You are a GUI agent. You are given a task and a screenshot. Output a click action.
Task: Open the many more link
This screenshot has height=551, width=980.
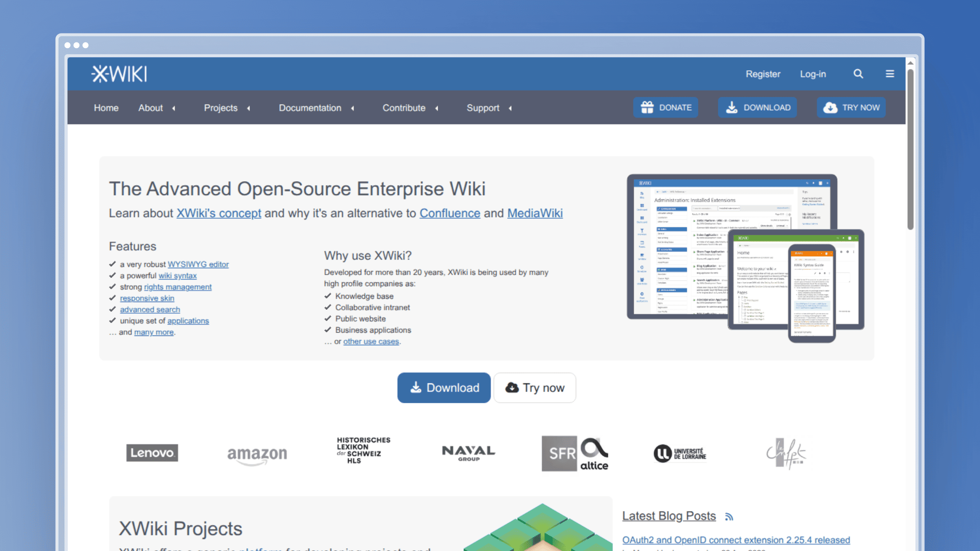(154, 332)
